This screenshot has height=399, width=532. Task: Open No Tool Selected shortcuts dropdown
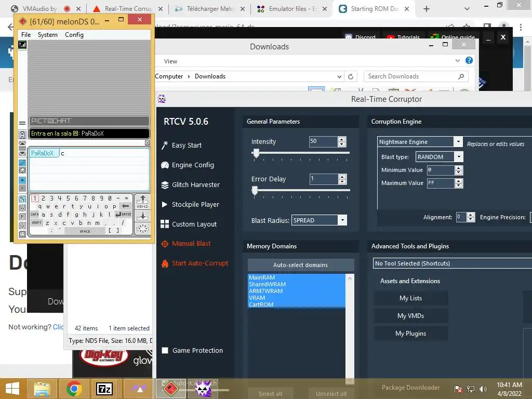453,263
